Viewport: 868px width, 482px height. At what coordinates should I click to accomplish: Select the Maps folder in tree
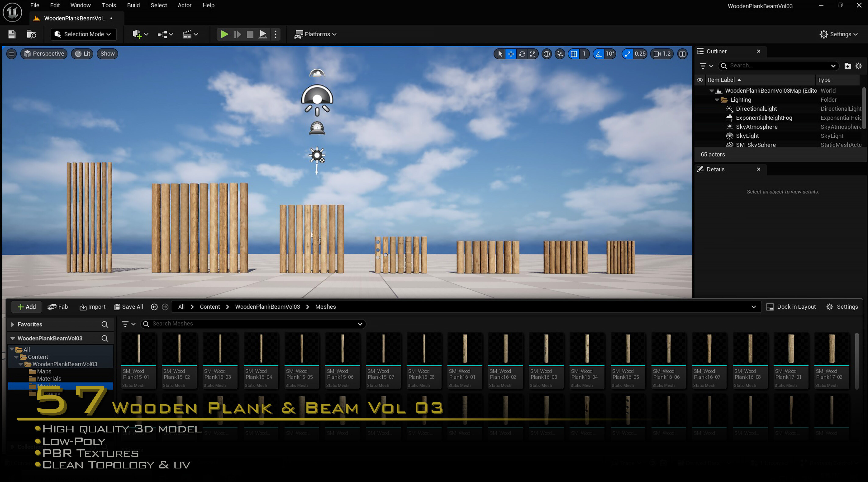tap(44, 371)
